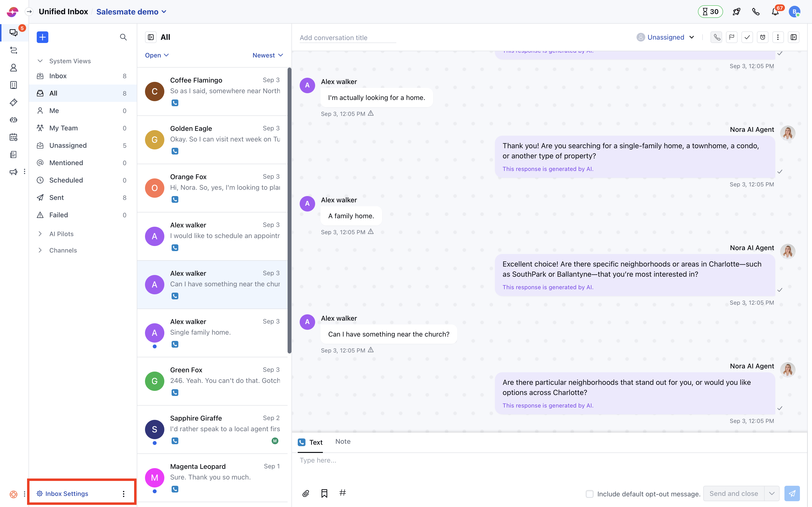Screen dimensions: 812x507
Task: Change sorting via the Newest dropdown
Action: (x=267, y=55)
